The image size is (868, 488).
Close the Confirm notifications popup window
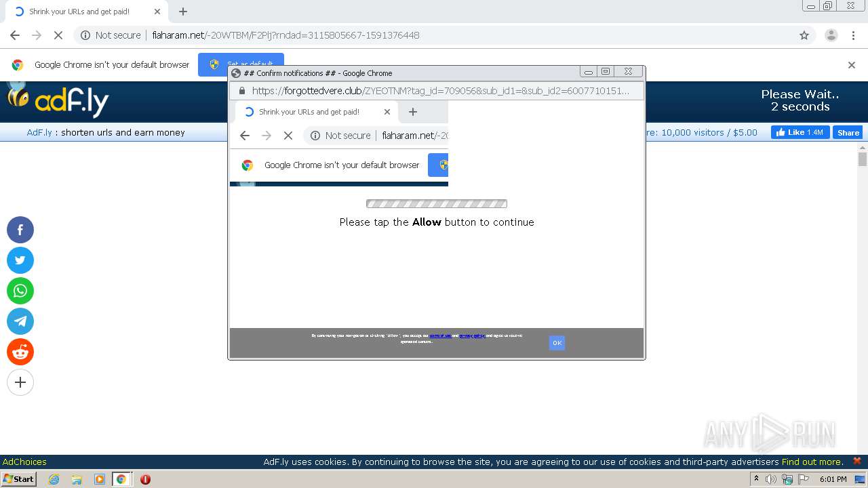pos(629,72)
